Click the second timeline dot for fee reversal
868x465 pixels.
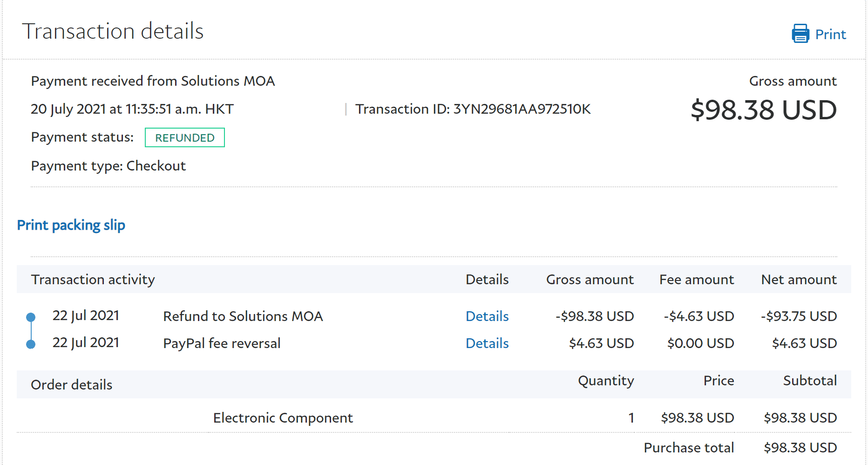point(31,344)
